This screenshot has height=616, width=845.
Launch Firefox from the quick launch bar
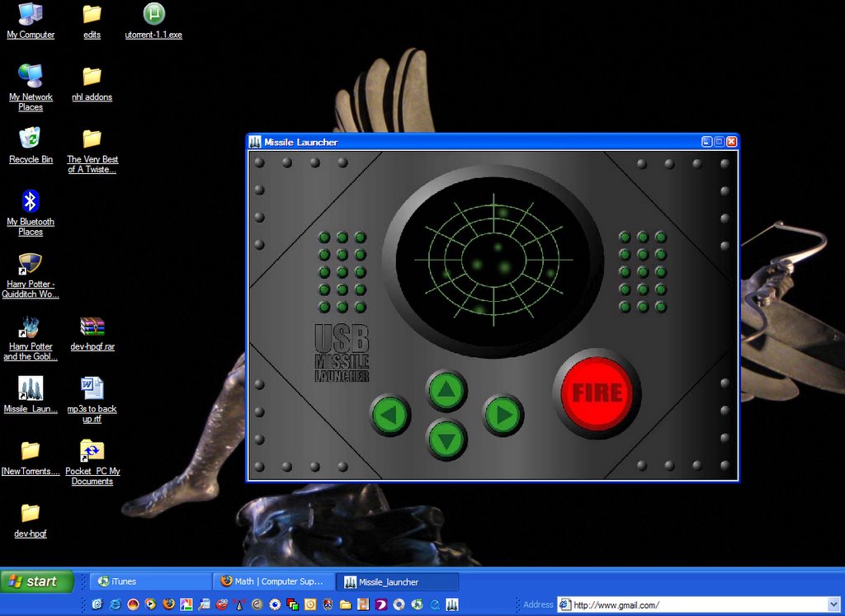168,604
